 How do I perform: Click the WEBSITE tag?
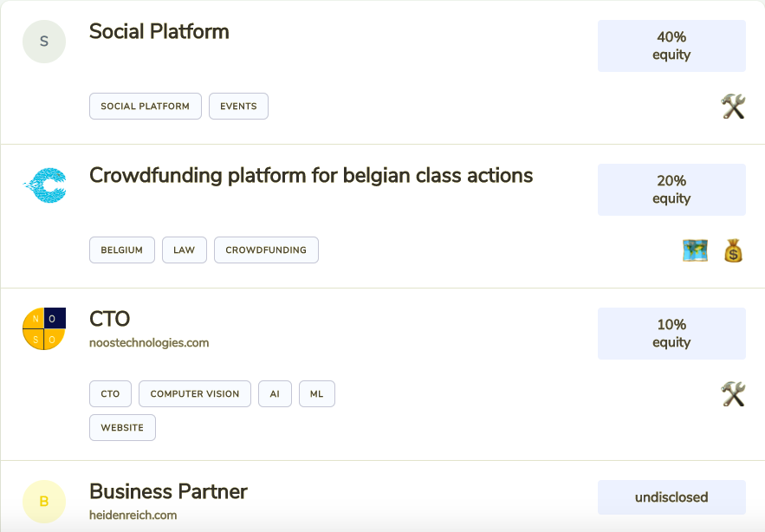(122, 428)
